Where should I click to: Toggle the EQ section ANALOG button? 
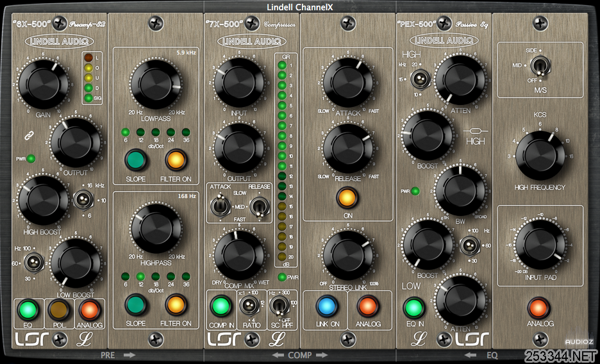(538, 308)
